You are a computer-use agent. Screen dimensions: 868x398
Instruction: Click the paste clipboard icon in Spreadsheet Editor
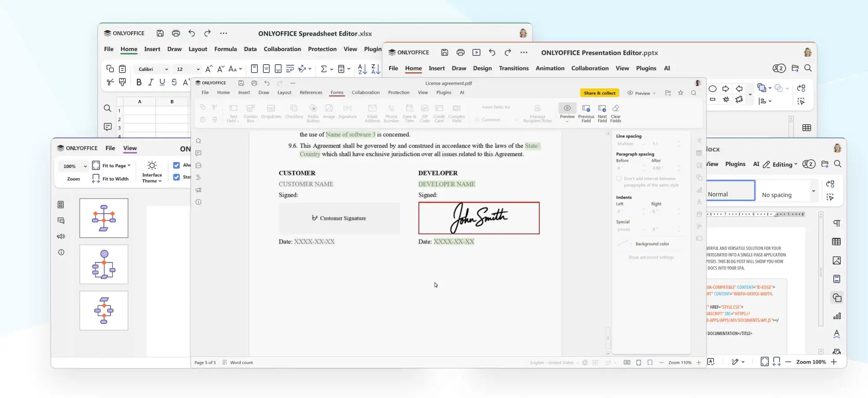pyautogui.click(x=122, y=69)
